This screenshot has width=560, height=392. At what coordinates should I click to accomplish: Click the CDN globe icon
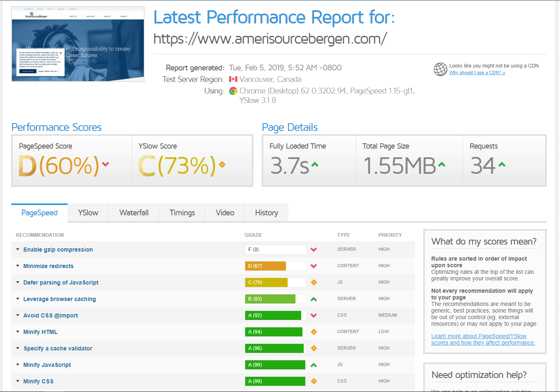(x=440, y=69)
